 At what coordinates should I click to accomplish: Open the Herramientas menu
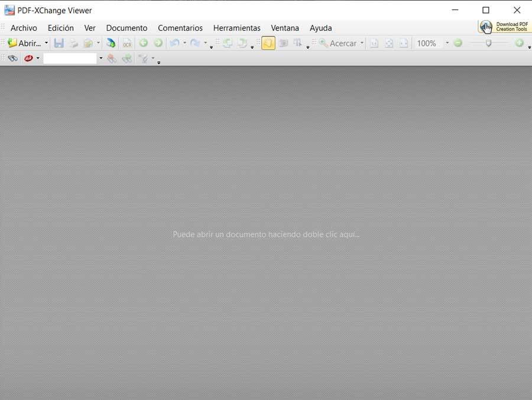coord(237,28)
